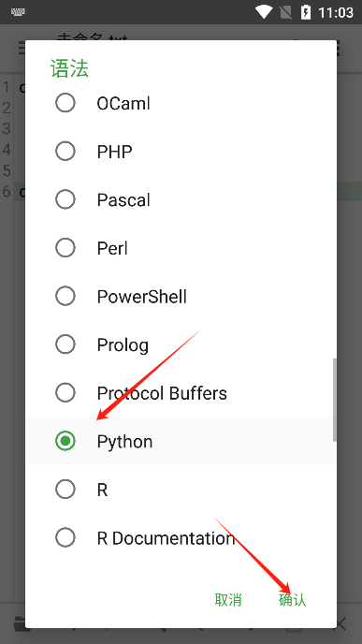Tap the keyboard icon in status bar
This screenshot has height=644, width=362.
click(x=18, y=12)
